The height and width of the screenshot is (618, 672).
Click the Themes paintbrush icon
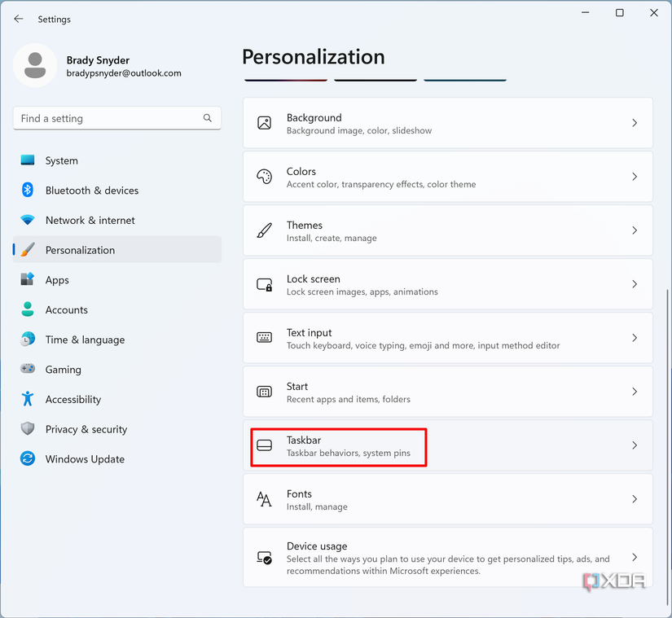[x=264, y=230]
